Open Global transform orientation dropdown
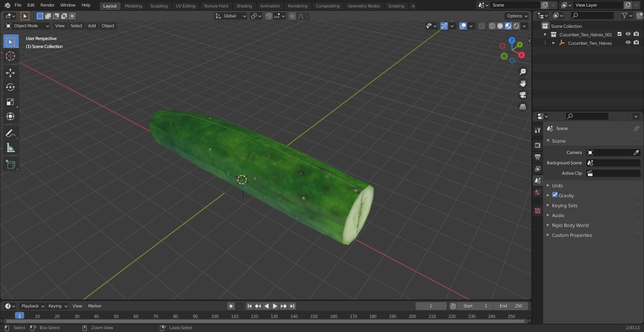 coord(231,16)
